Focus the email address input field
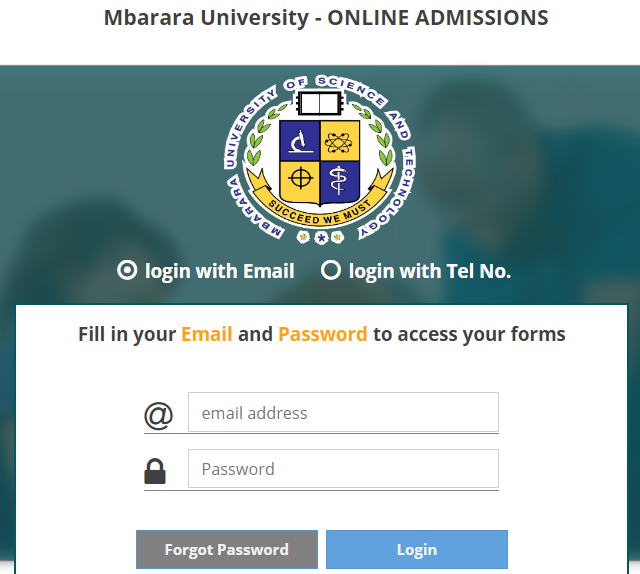 (343, 412)
